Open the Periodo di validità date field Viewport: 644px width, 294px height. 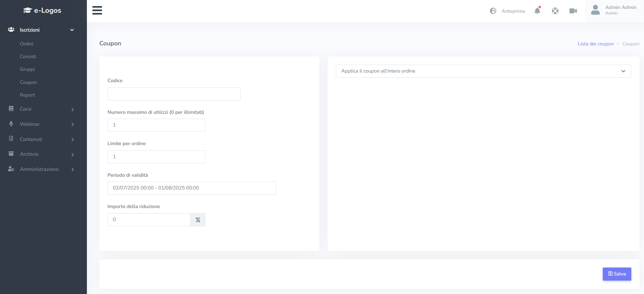pyautogui.click(x=191, y=188)
